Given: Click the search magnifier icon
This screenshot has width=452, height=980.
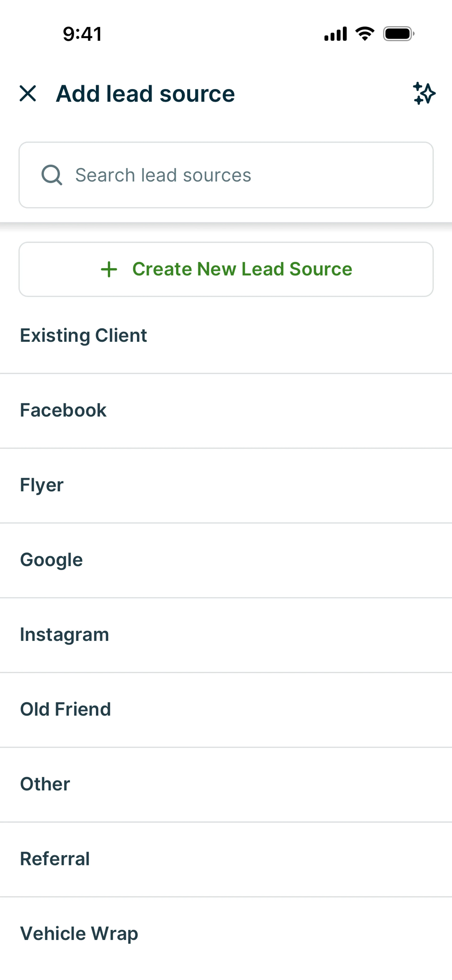Looking at the screenshot, I should pos(52,175).
